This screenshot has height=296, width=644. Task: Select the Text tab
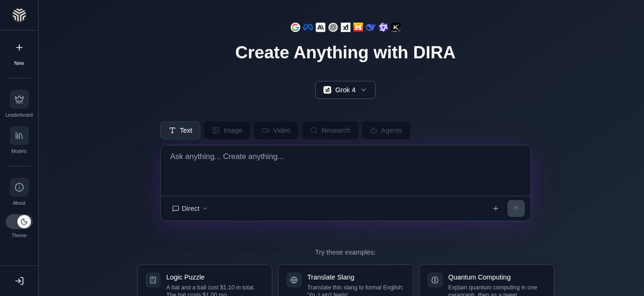pos(180,131)
